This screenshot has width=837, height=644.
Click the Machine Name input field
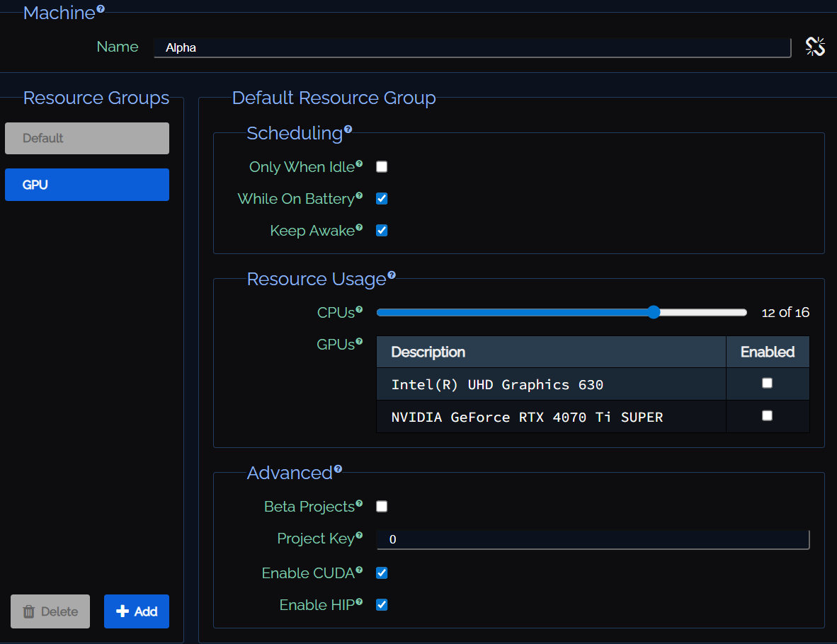click(472, 47)
